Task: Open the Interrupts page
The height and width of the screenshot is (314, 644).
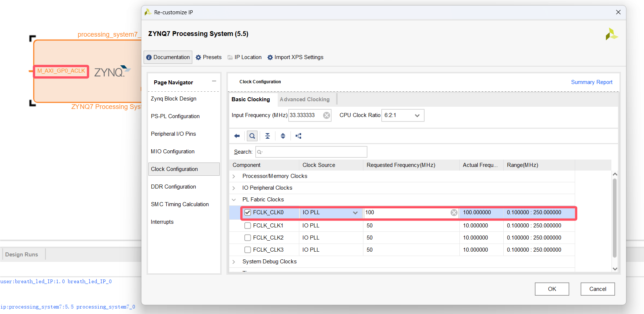Action: pos(162,222)
